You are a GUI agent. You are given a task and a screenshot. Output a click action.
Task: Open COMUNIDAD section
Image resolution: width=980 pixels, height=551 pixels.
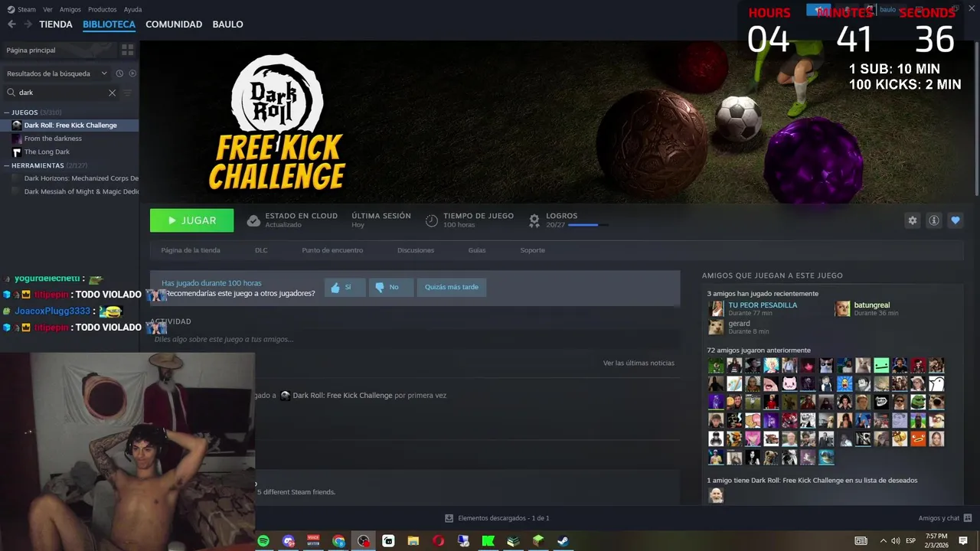click(x=174, y=24)
